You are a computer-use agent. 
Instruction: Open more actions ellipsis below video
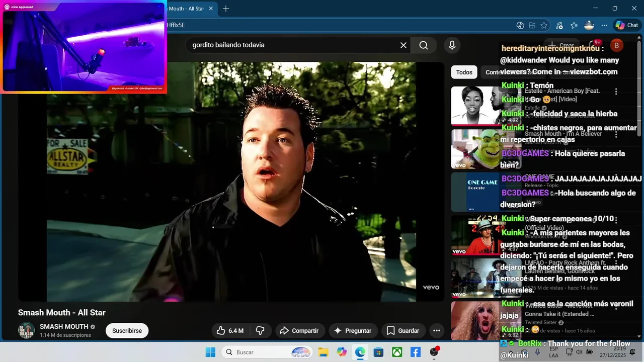pyautogui.click(x=437, y=331)
